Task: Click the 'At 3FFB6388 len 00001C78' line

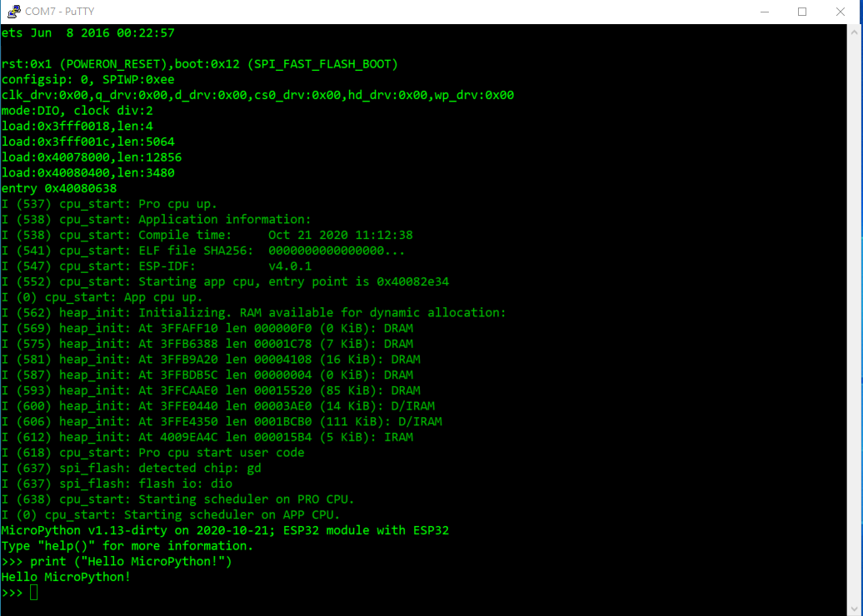Action: click(x=207, y=344)
